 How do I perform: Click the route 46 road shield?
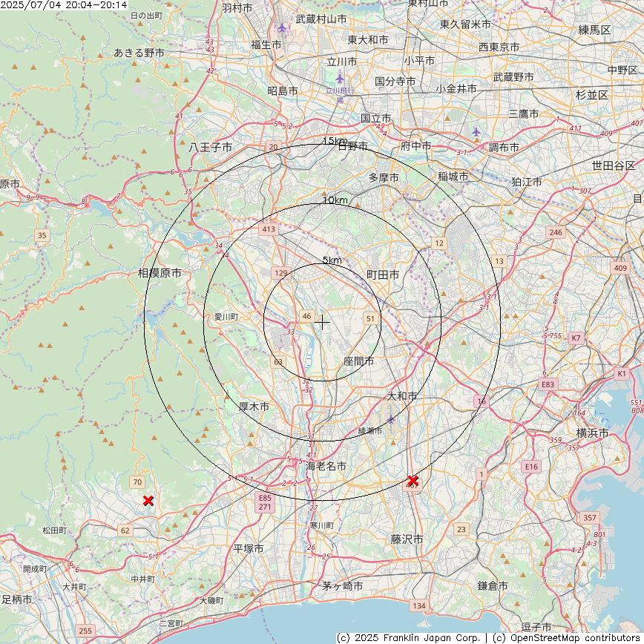[307, 316]
